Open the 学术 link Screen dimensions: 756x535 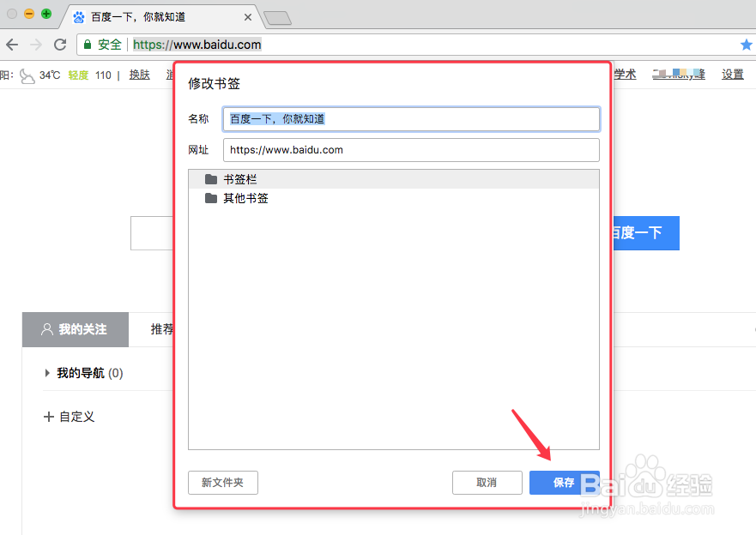click(626, 75)
